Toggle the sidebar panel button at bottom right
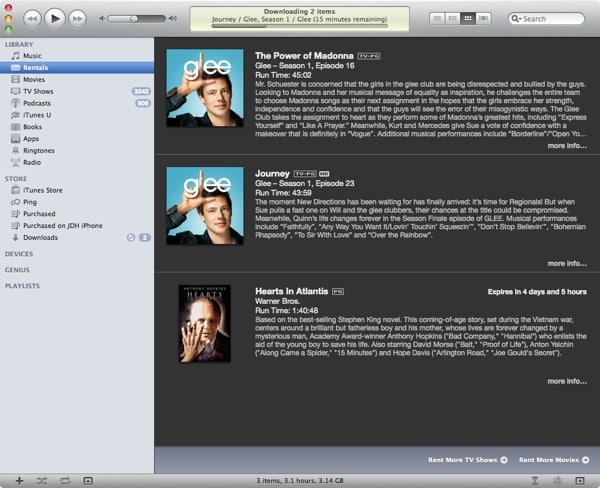Viewport: 600px width, 488px height. pos(580,481)
